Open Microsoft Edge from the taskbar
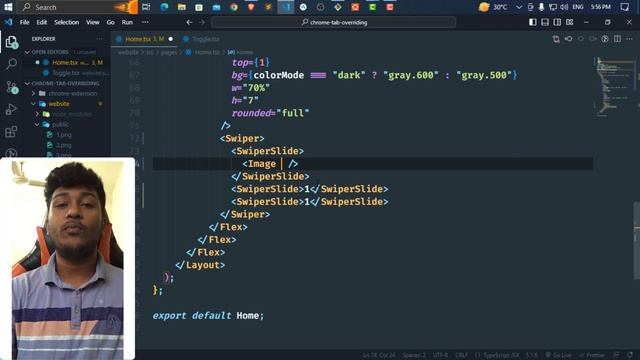This screenshot has height=360, width=640. tap(164, 7)
